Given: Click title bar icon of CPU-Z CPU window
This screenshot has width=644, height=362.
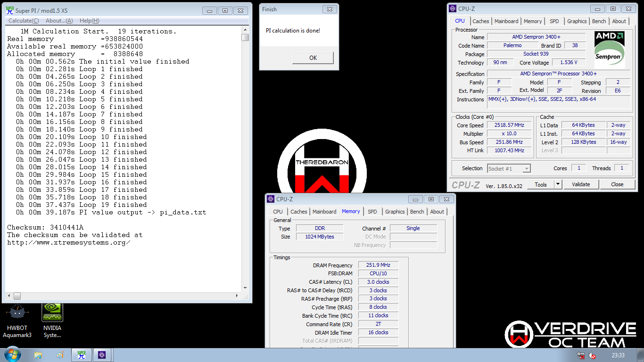Looking at the screenshot, I should tap(453, 8).
